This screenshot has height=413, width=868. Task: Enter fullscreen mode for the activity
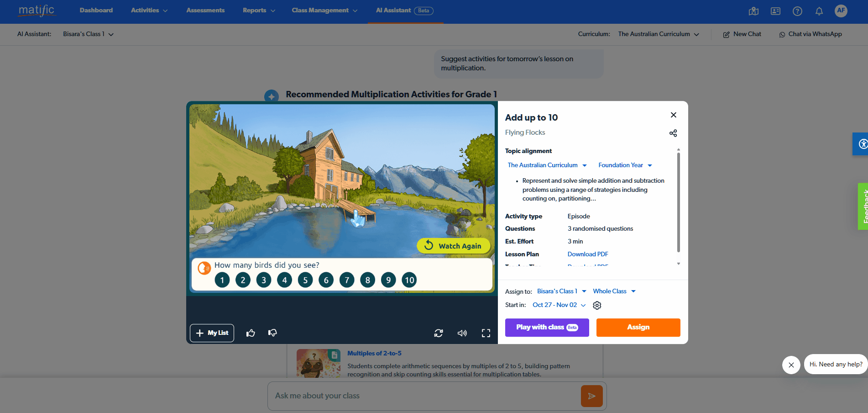[486, 333]
